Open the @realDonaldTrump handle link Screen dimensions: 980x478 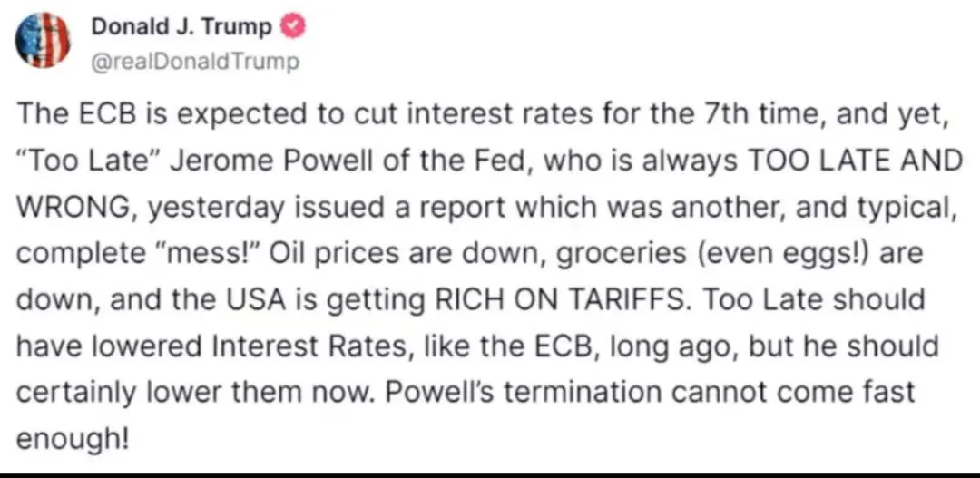click(194, 62)
